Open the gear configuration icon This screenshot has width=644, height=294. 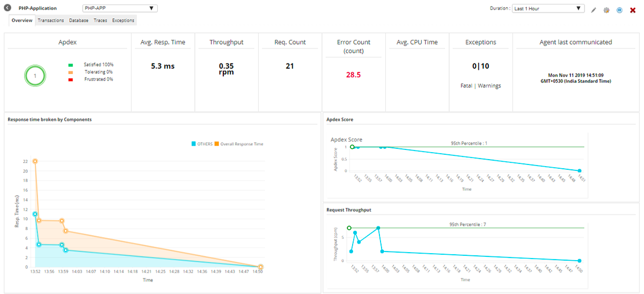606,10
